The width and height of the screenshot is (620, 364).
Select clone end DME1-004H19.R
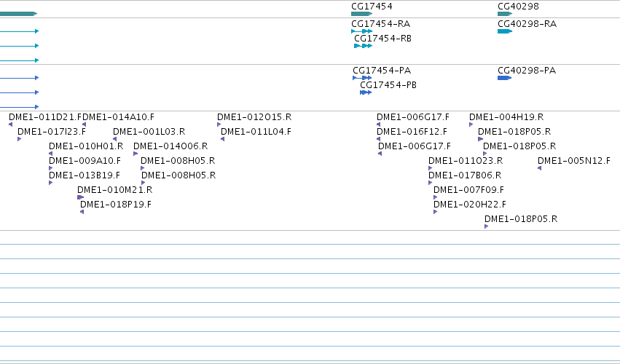[x=506, y=117]
